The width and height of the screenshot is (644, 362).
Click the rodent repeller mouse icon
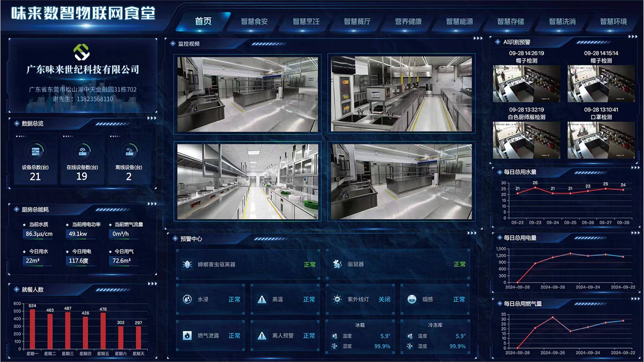pyautogui.click(x=337, y=264)
